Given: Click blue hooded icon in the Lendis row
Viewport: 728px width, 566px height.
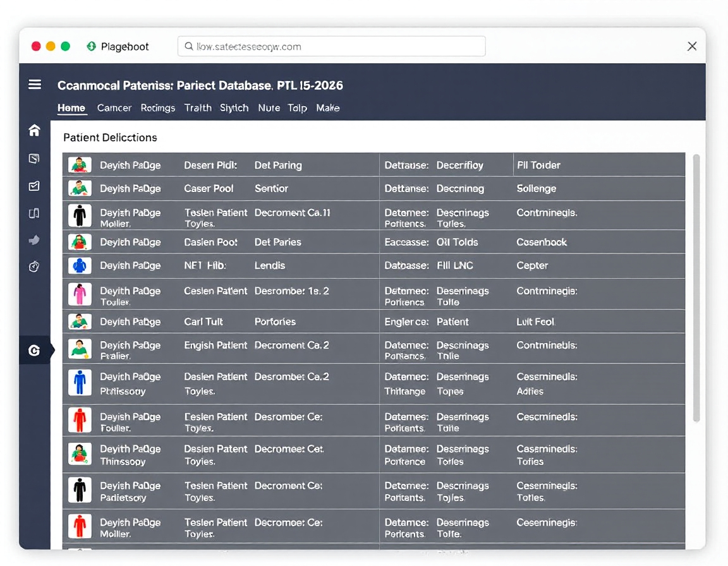Looking at the screenshot, I should 80,266.
